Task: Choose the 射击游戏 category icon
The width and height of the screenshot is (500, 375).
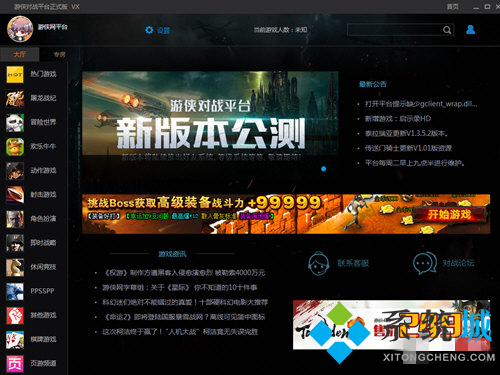Action: pos(15,195)
